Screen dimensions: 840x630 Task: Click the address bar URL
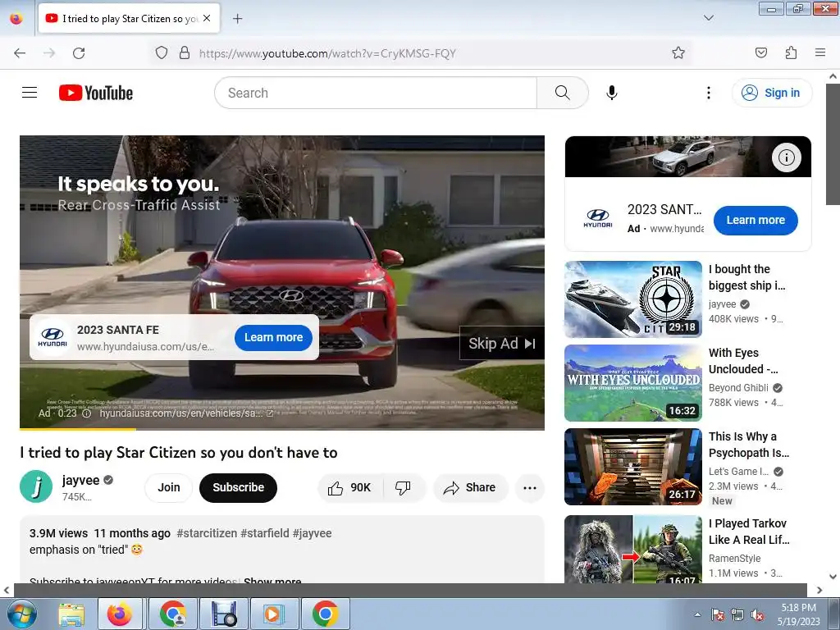[x=327, y=53]
